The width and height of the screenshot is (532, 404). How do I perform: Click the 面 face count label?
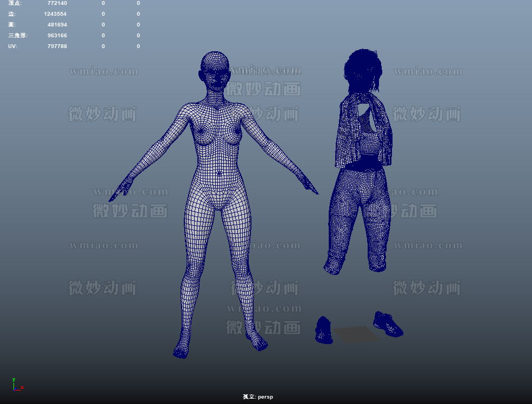point(12,25)
